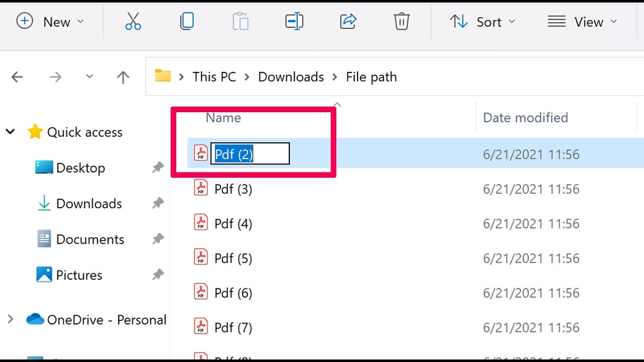Click the Cut scissors icon

pyautogui.click(x=133, y=22)
